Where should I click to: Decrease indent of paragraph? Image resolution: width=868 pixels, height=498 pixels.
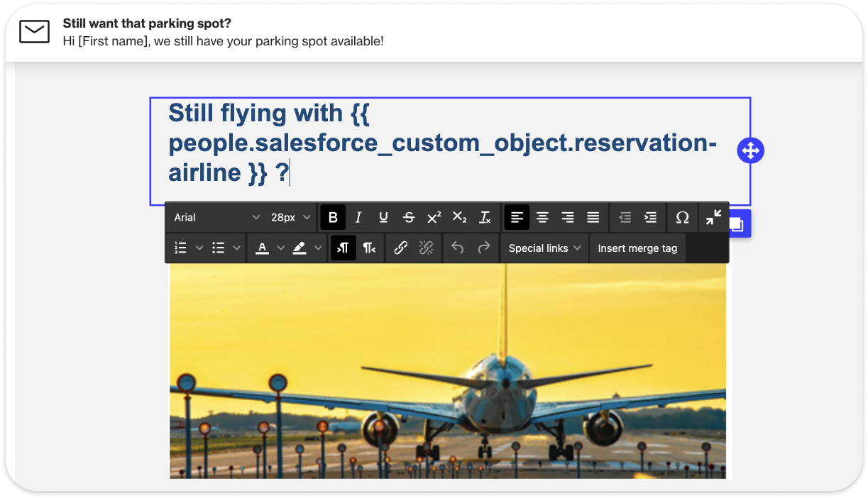[625, 217]
